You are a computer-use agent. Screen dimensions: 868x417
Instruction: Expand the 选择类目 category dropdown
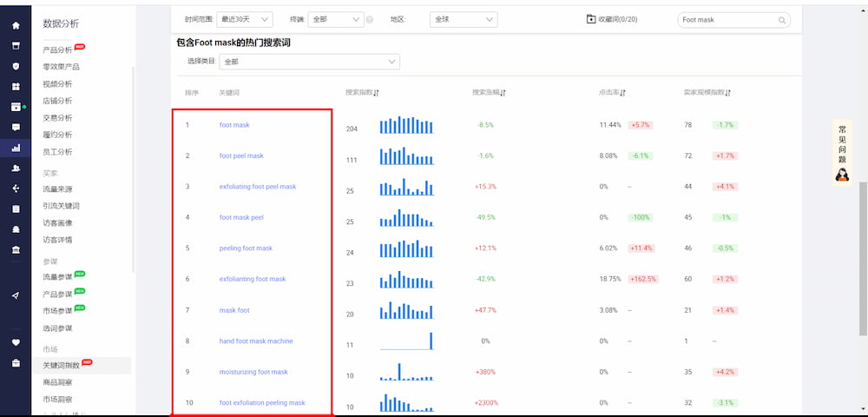click(309, 62)
